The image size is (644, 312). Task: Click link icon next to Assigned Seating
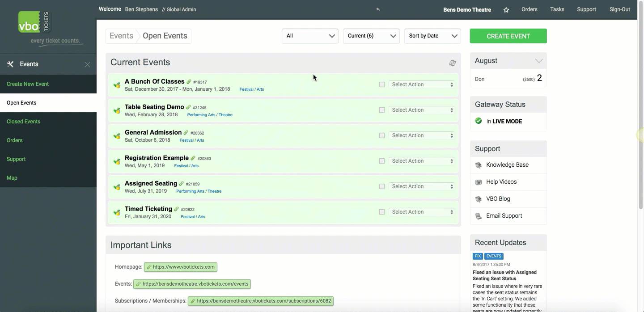[182, 184]
